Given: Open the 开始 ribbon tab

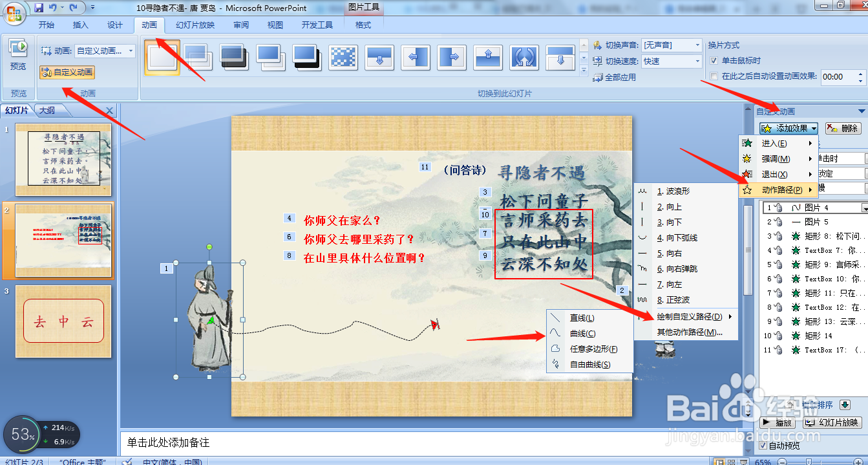Looking at the screenshot, I should (x=47, y=25).
